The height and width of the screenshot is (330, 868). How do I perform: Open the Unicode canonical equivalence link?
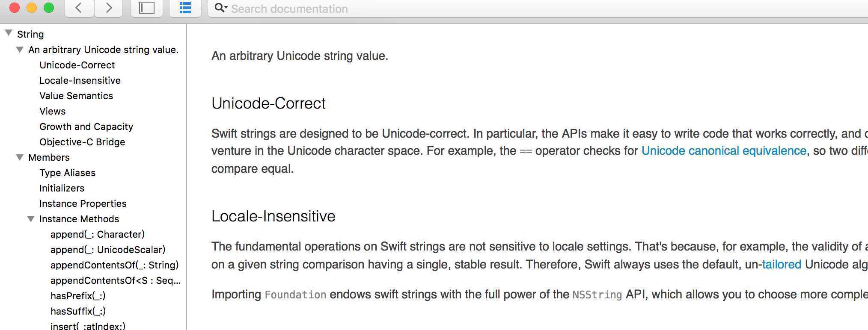[723, 151]
